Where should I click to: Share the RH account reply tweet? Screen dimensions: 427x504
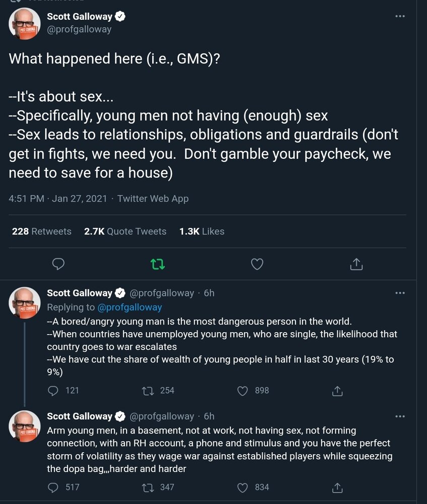click(337, 487)
